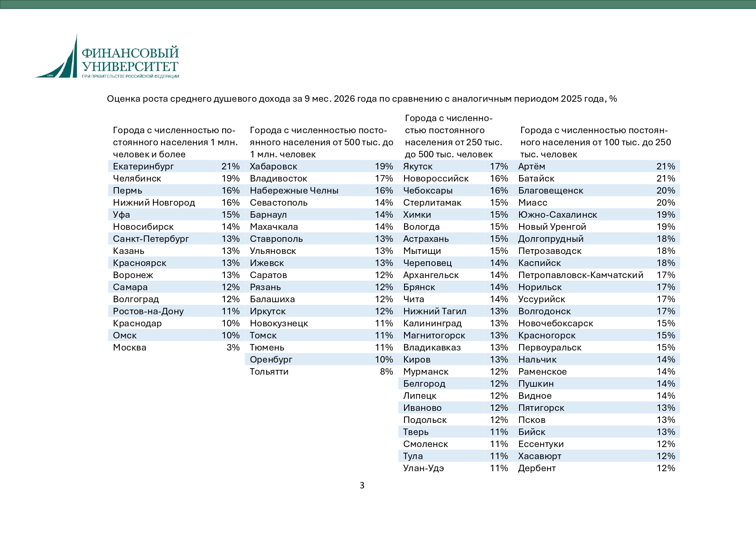The height and width of the screenshot is (535, 756).
Task: Click the Набережные Челны row
Action: (321, 191)
